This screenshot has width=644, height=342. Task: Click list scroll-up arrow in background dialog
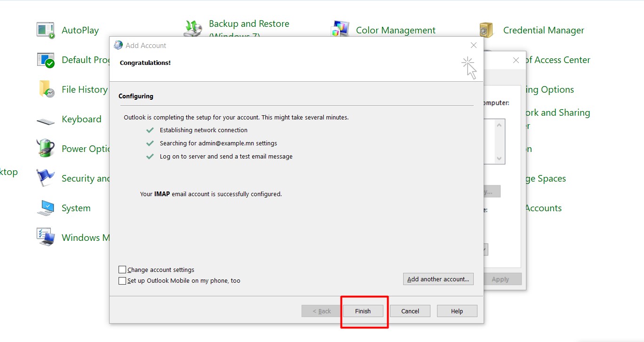(500, 125)
